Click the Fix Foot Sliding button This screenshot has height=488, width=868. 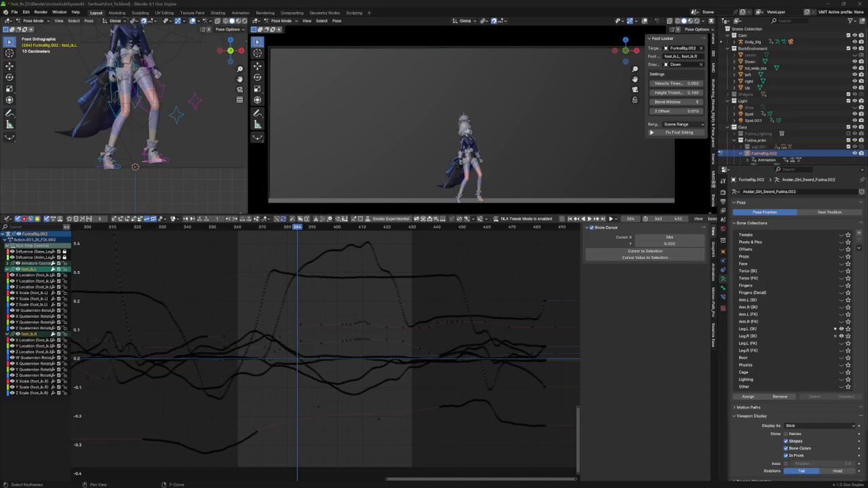tap(678, 132)
